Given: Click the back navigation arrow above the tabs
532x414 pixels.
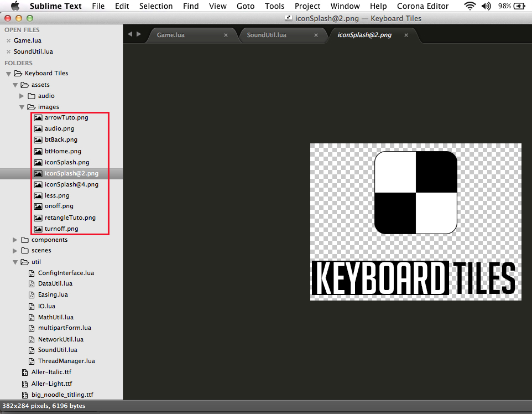Looking at the screenshot, I should pos(130,33).
